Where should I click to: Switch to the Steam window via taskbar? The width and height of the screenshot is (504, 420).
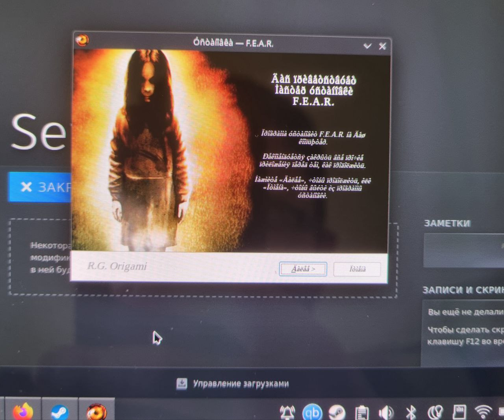click(x=59, y=411)
